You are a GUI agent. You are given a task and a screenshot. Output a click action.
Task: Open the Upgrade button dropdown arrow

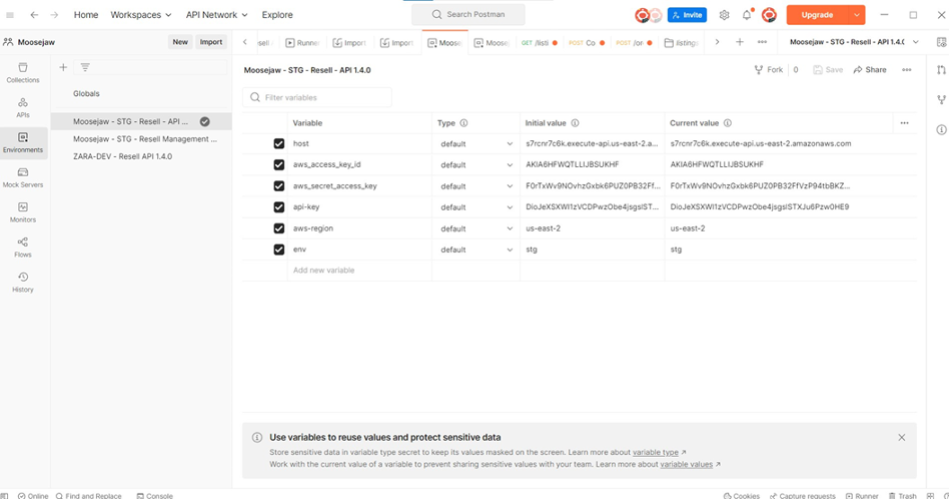coord(856,15)
